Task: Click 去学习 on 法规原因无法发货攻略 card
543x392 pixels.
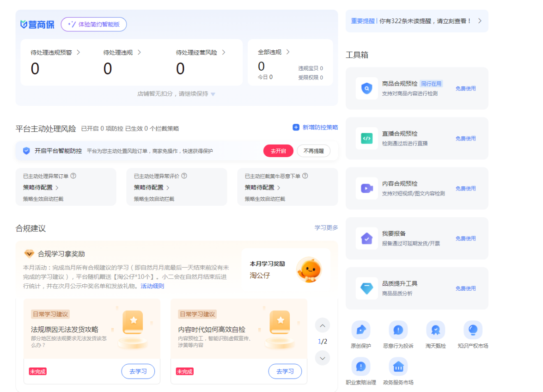Action: 138,371
